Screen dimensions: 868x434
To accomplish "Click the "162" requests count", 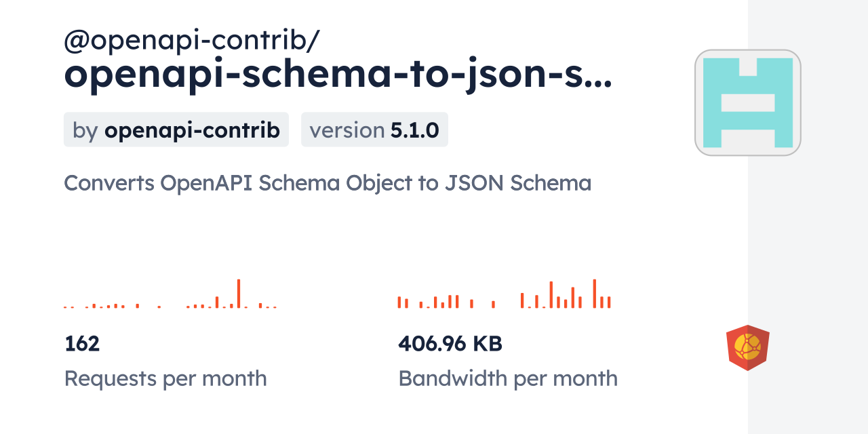I will point(82,344).
